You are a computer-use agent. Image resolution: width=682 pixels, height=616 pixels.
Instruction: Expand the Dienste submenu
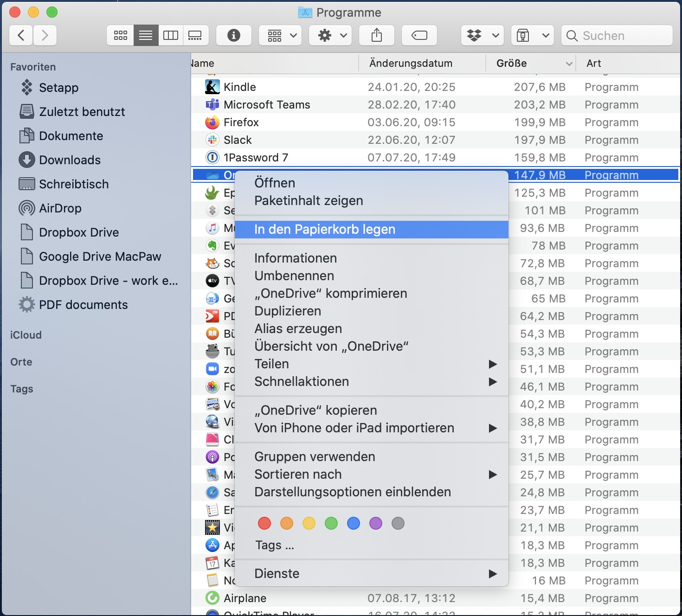coord(372,573)
